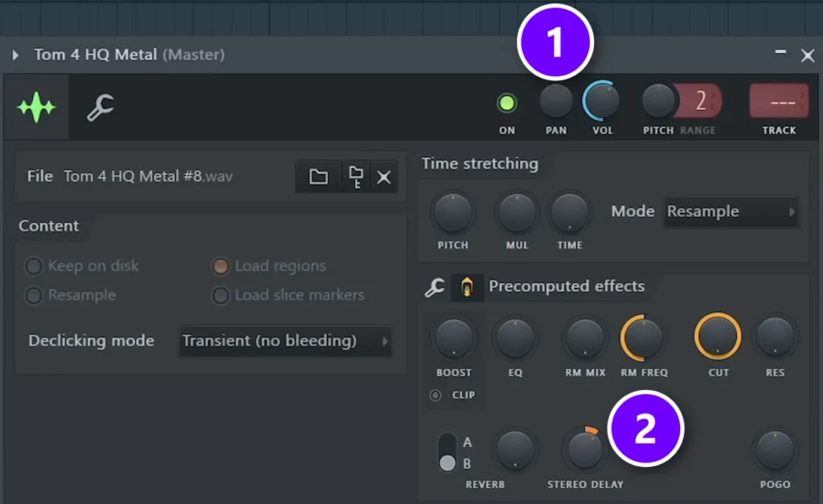823x504 pixels.
Task: Toggle the channel ON light
Action: (506, 104)
